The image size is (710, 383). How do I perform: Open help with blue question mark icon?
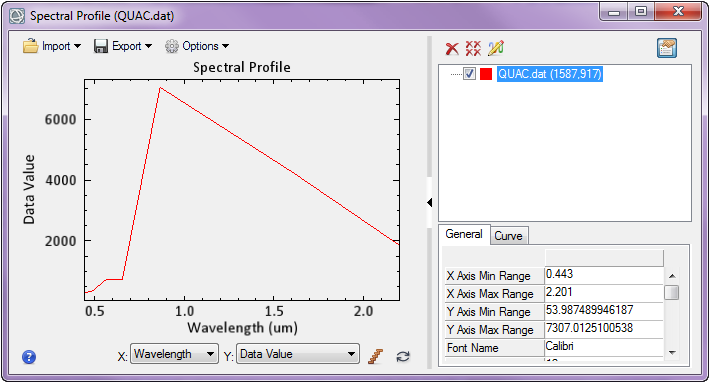click(x=29, y=357)
